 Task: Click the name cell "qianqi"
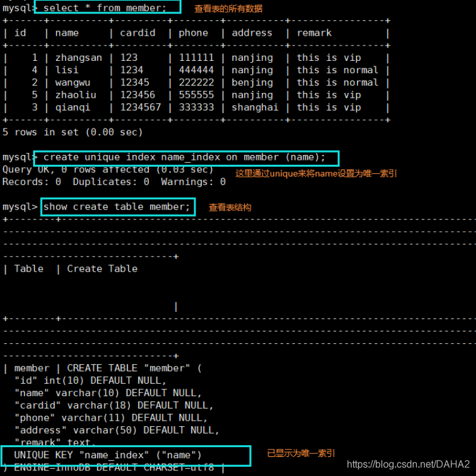(x=73, y=108)
